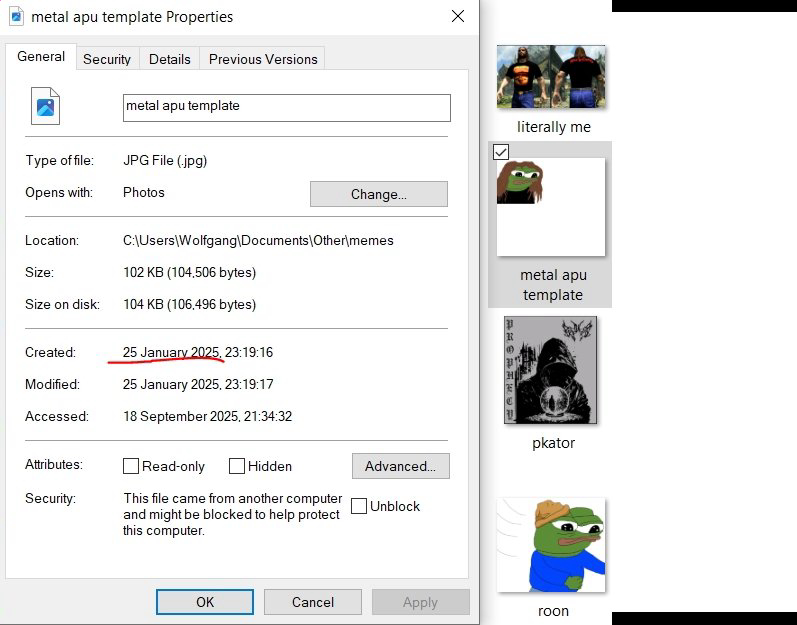Click the Modified date 23:19:17 value
Screen dimensions: 797x625
point(198,384)
